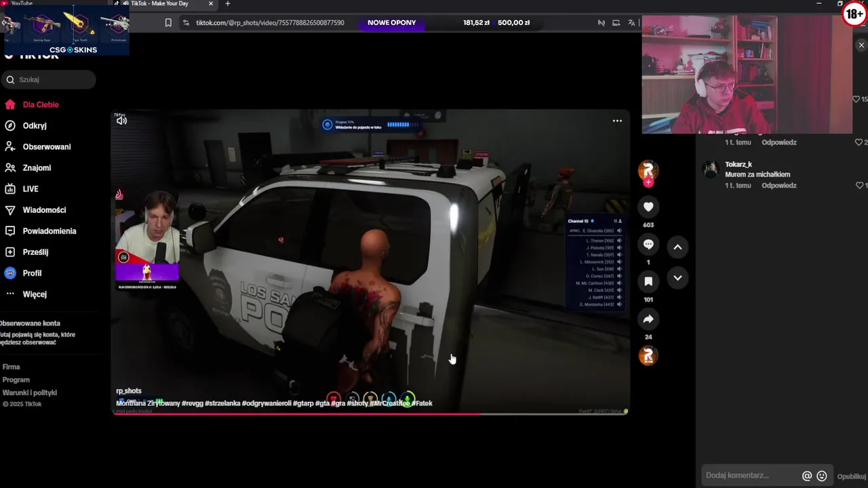The height and width of the screenshot is (488, 868).
Task: Expand the Więcej menu
Action: click(x=35, y=294)
